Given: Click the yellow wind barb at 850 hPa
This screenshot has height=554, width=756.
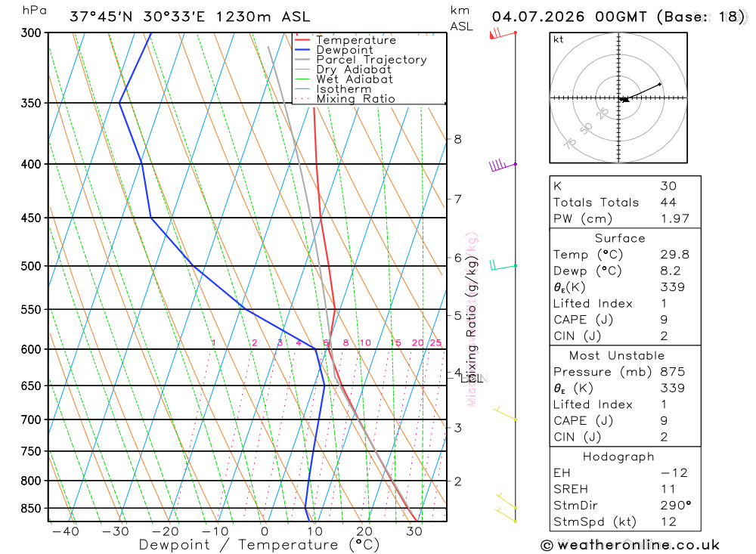Looking at the screenshot, I should click(507, 501).
